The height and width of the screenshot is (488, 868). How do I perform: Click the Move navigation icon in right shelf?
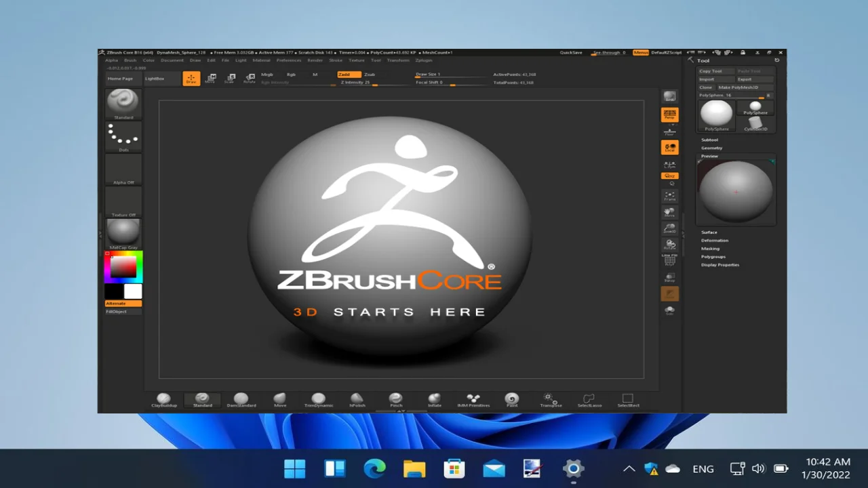pos(670,212)
